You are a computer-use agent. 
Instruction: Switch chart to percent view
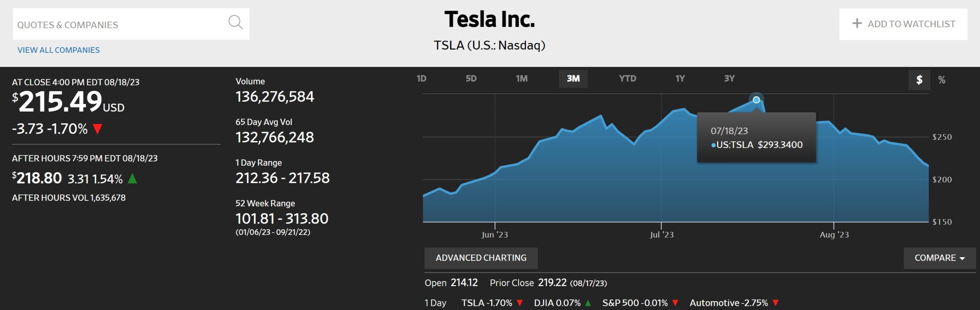point(942,80)
